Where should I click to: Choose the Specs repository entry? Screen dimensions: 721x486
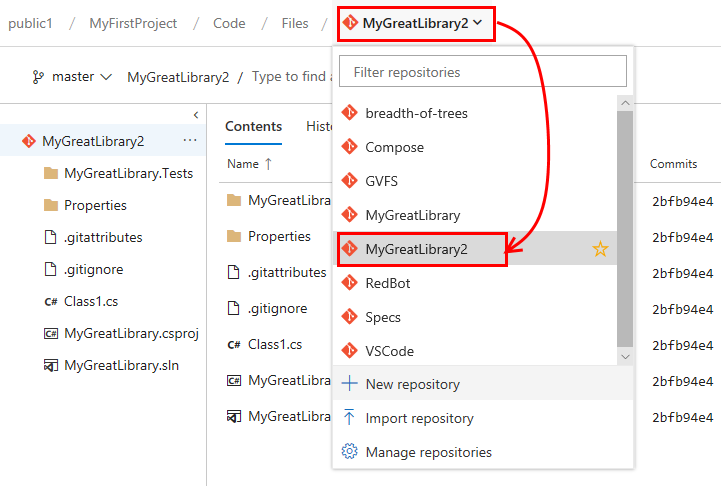383,317
